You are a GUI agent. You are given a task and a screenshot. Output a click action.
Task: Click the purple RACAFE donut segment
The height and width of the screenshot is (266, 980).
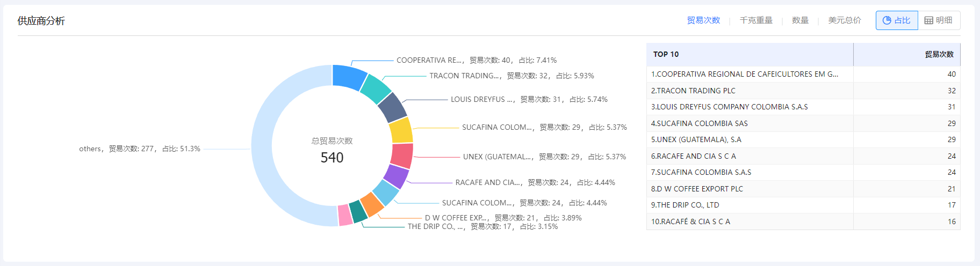[x=396, y=176]
